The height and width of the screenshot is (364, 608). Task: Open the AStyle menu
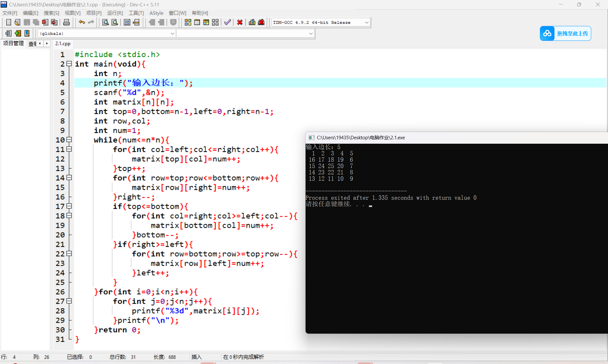156,13
